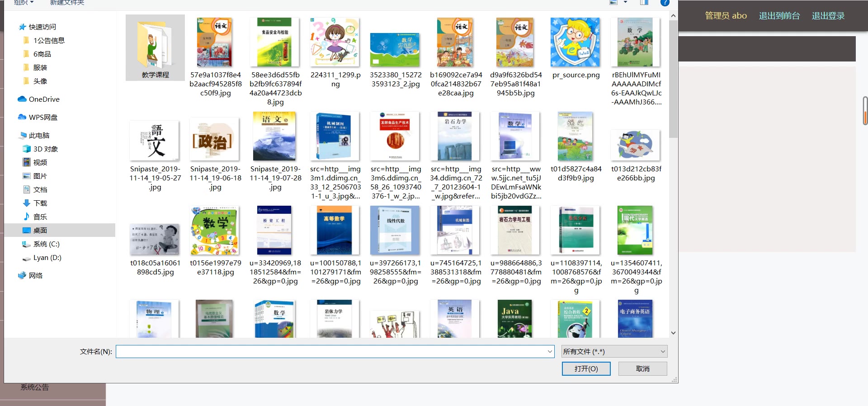Select the u=1108397114 jpg file
The width and height of the screenshot is (868, 406).
pyautogui.click(x=576, y=250)
